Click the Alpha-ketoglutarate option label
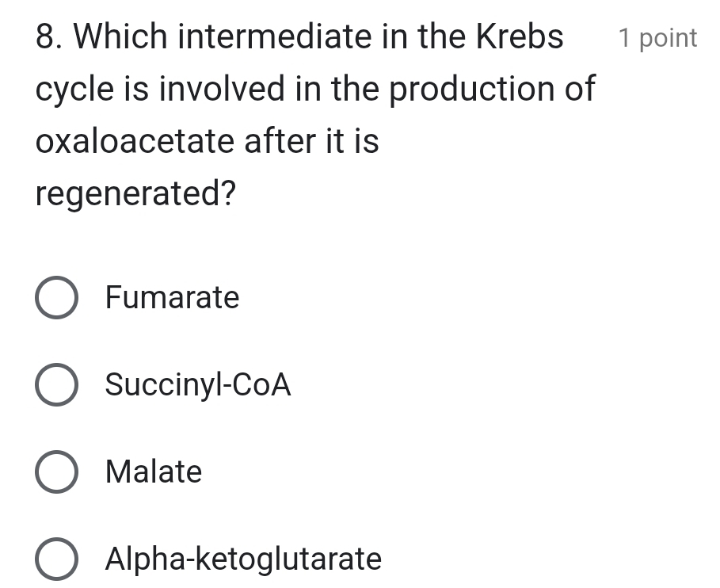 244,559
